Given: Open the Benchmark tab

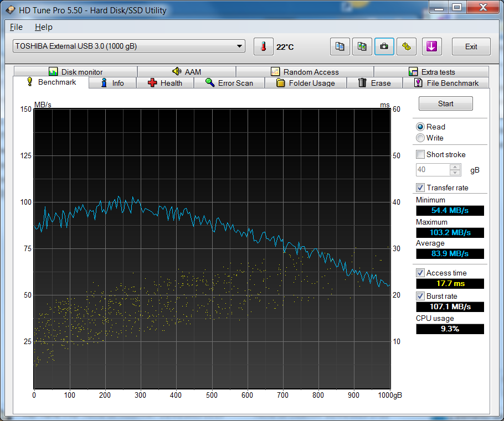Looking at the screenshot, I should click(x=51, y=82).
